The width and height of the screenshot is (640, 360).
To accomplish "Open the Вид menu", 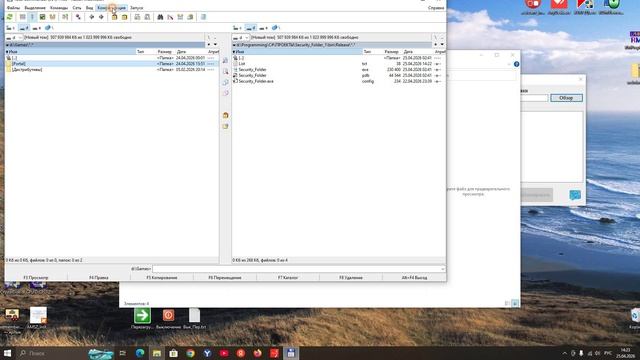I will click(x=89, y=8).
